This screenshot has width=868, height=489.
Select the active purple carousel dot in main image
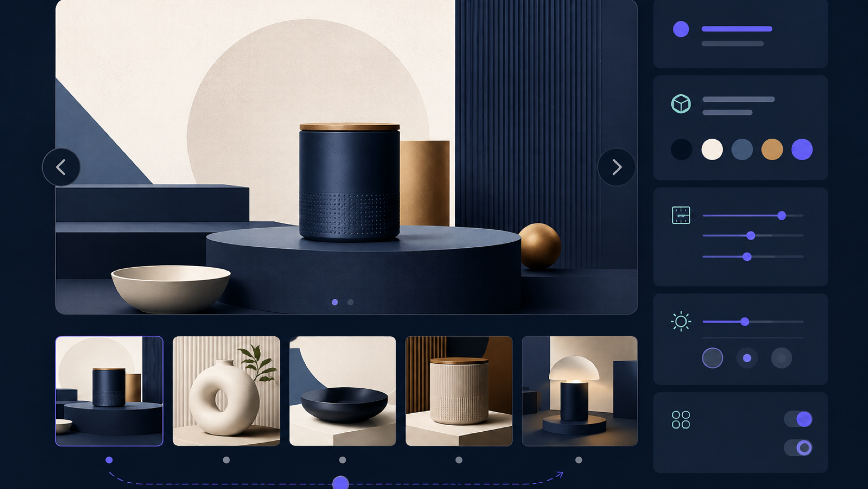pos(335,302)
